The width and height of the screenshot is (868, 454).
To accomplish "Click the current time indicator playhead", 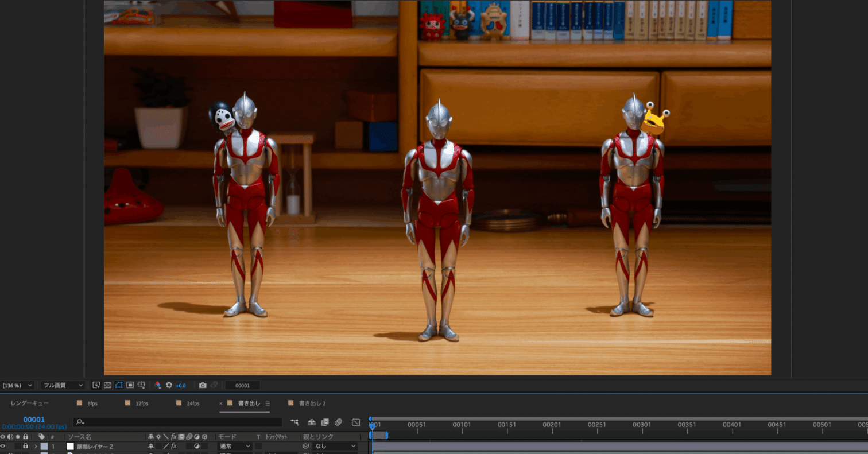I will 372,426.
